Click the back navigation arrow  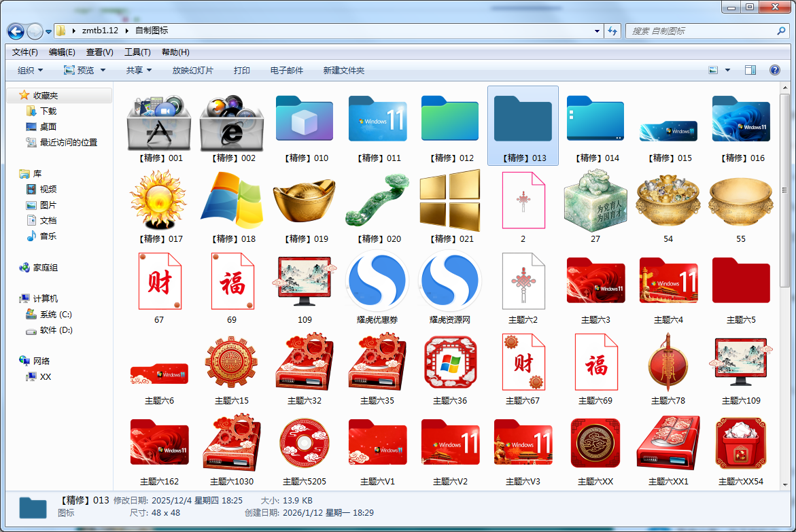click(15, 31)
